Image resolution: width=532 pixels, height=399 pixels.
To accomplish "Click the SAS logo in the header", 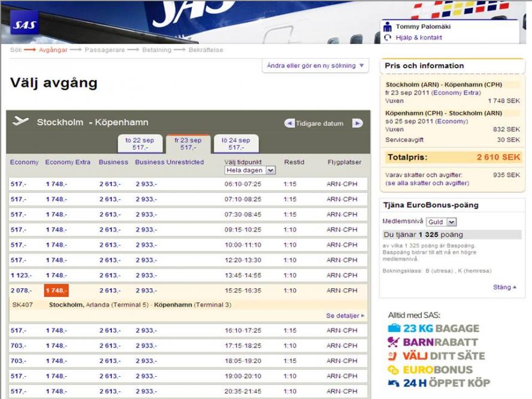I will (x=24, y=23).
